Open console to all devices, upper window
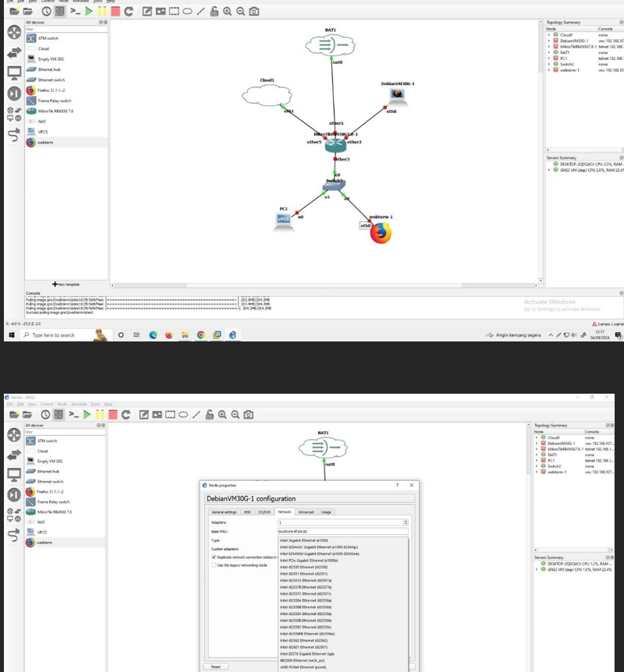 (76, 12)
